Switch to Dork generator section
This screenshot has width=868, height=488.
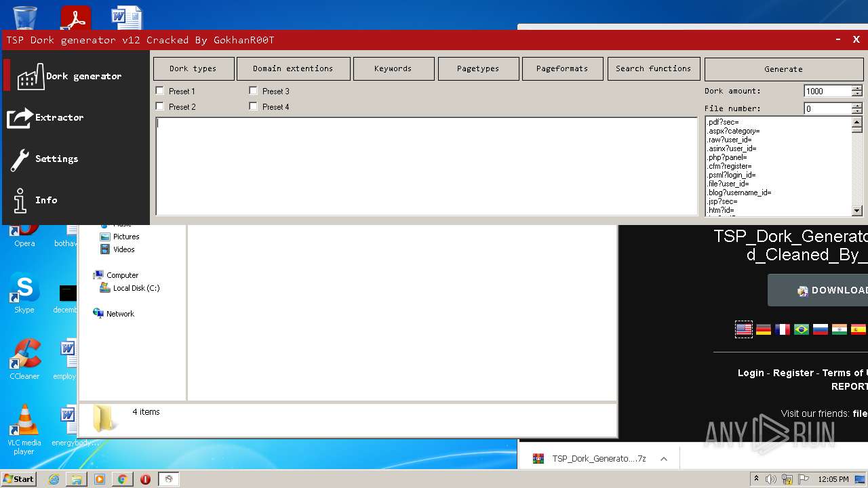[76, 76]
